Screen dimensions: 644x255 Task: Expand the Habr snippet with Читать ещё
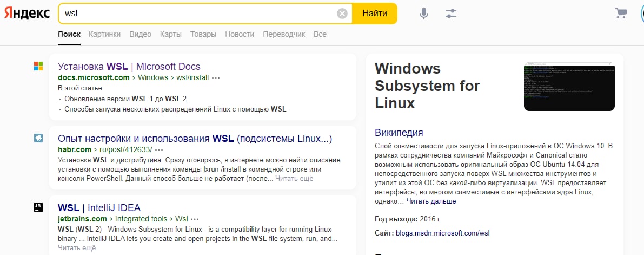click(x=294, y=179)
